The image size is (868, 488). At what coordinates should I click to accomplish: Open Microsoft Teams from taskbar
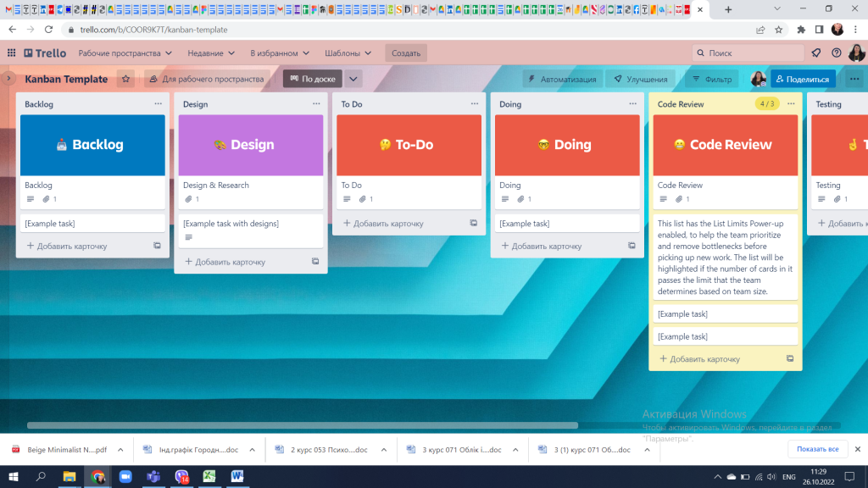(153, 476)
